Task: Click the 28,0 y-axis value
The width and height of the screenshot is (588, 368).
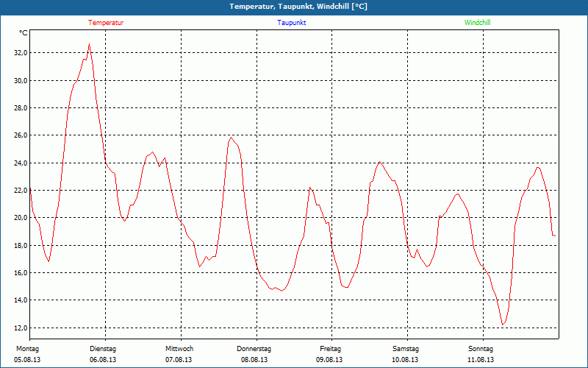Action: click(21, 107)
